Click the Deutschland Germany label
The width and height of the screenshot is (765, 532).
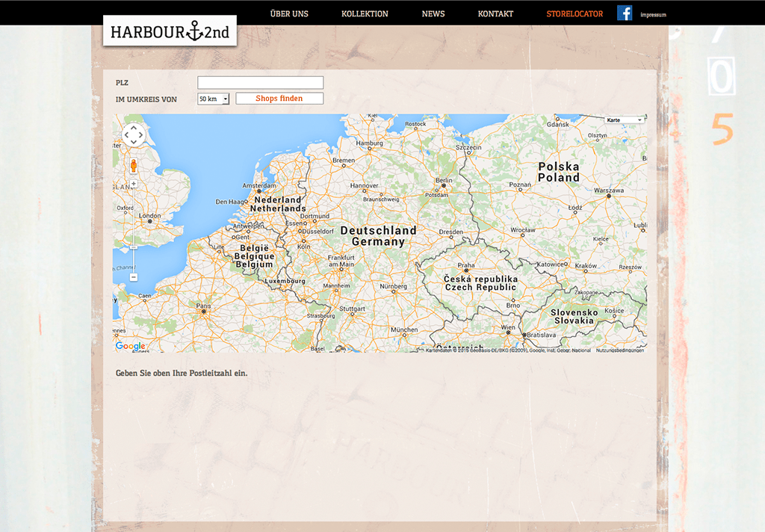tap(379, 236)
